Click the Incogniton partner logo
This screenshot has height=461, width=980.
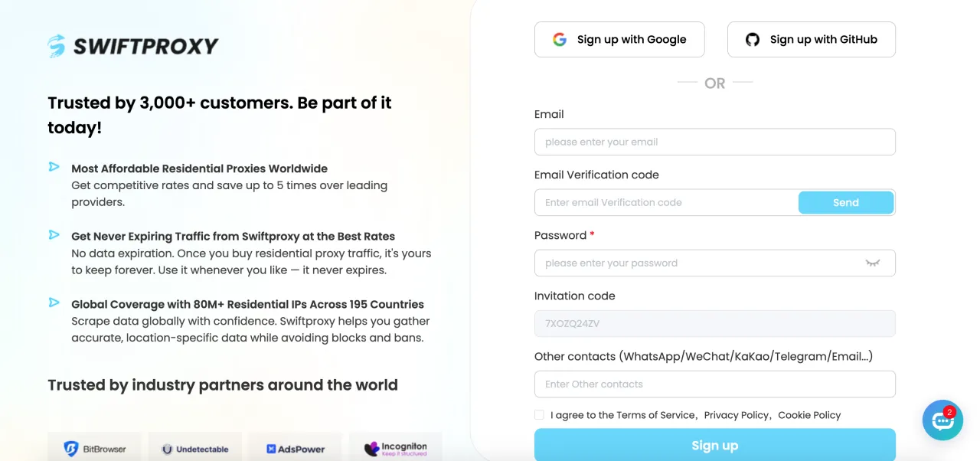(x=396, y=448)
